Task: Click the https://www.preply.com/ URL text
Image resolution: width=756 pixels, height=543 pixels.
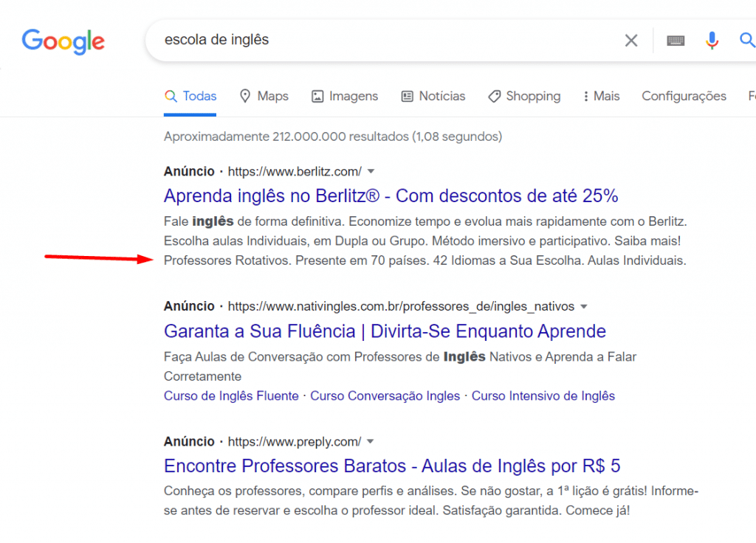Action: [294, 442]
